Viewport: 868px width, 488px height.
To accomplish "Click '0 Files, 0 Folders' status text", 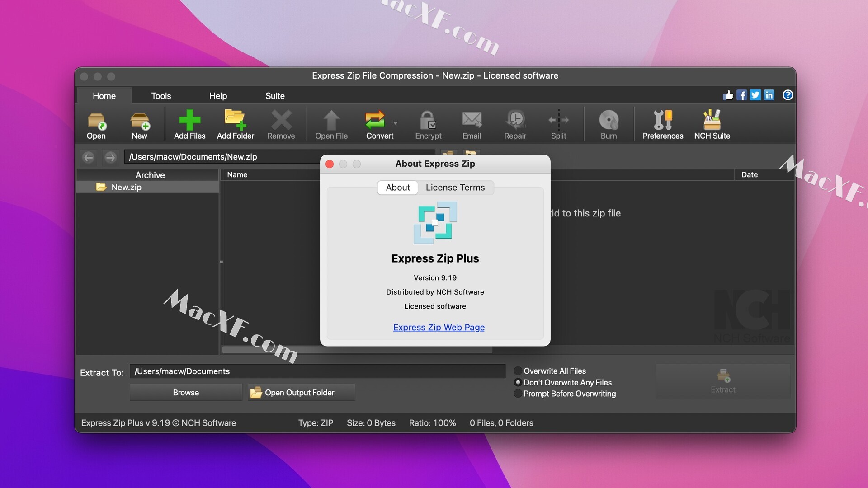I will click(501, 423).
